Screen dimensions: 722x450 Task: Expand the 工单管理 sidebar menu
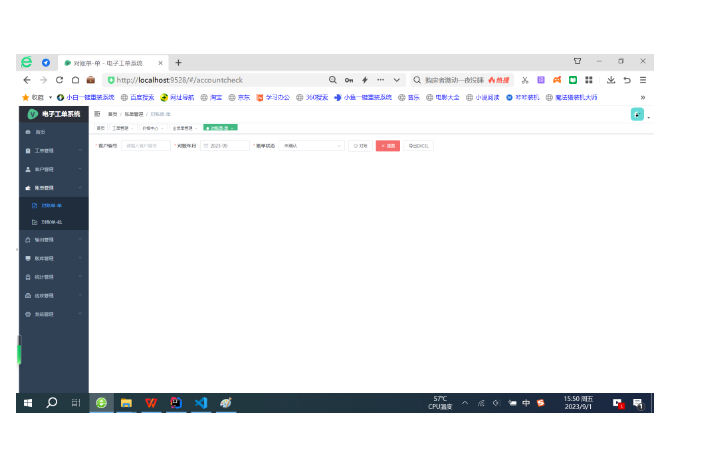click(x=52, y=150)
